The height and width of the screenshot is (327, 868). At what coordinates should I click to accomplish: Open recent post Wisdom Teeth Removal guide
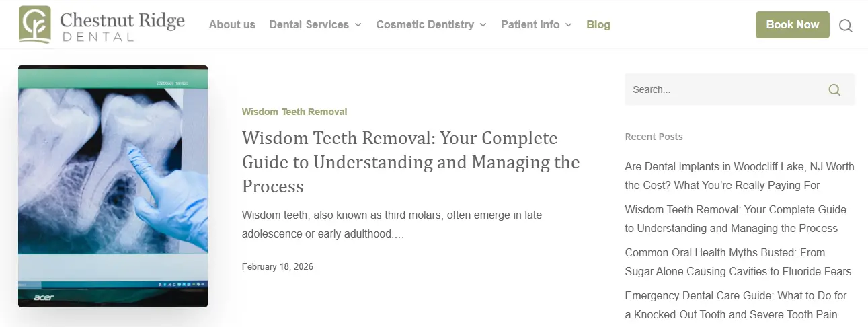pyautogui.click(x=736, y=219)
